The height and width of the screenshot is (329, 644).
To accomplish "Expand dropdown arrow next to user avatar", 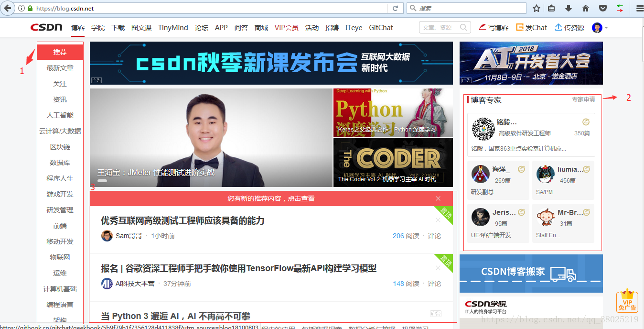I will click(x=606, y=28).
